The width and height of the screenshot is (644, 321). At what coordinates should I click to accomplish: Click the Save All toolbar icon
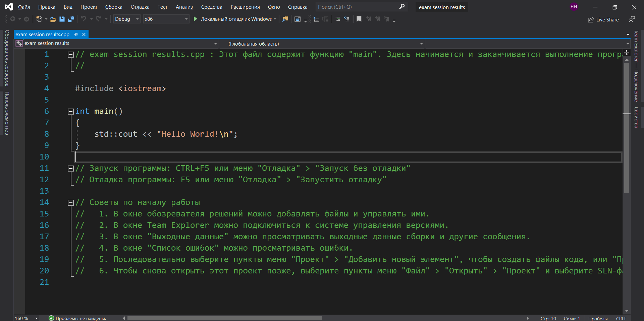pyautogui.click(x=71, y=19)
